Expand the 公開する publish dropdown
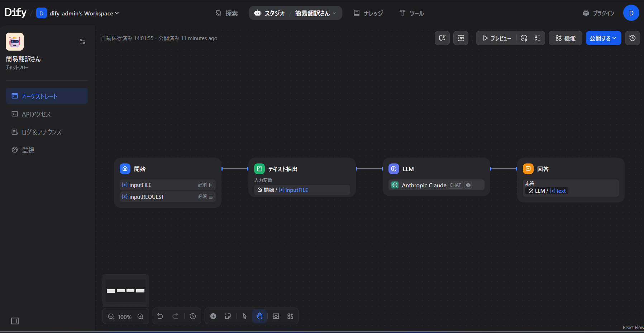This screenshot has width=644, height=333. click(604, 38)
